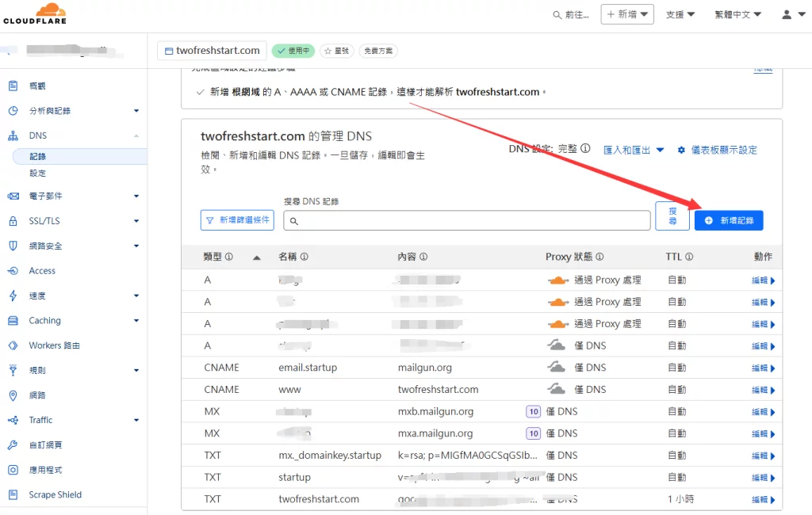812x515 pixels.
Task: Click the 儀表板顯示設定 link
Action: [x=724, y=150]
